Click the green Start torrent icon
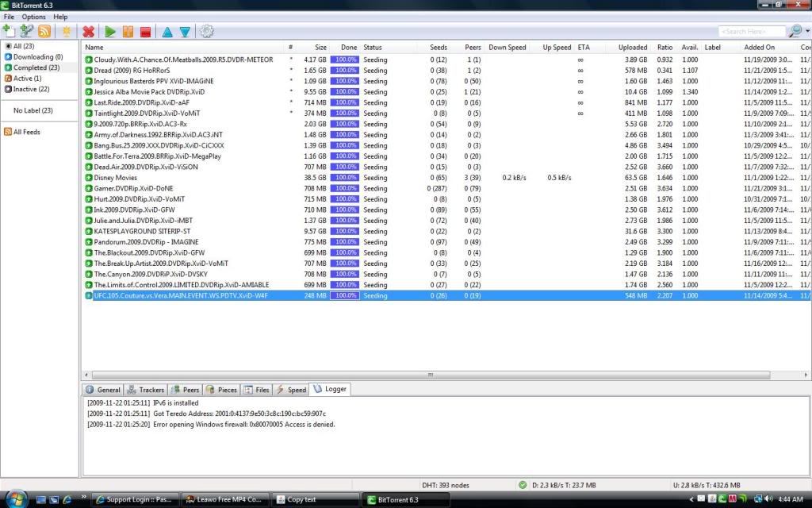812x508 pixels. click(109, 32)
